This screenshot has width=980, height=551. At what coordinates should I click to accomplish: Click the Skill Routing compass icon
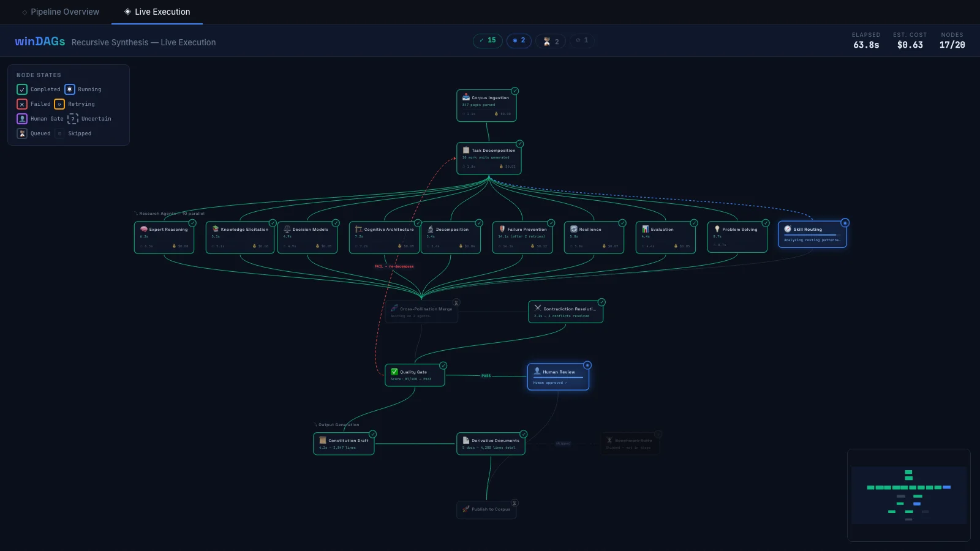pos(788,229)
